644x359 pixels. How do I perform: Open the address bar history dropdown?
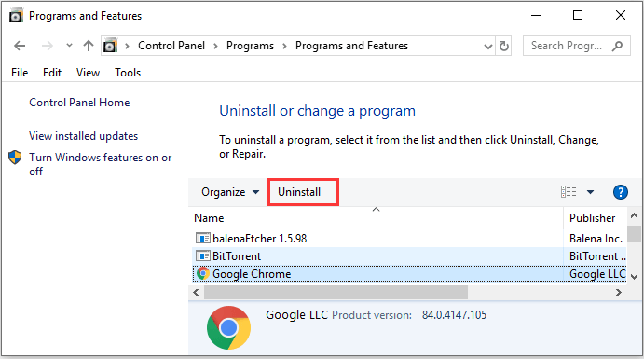coord(488,47)
